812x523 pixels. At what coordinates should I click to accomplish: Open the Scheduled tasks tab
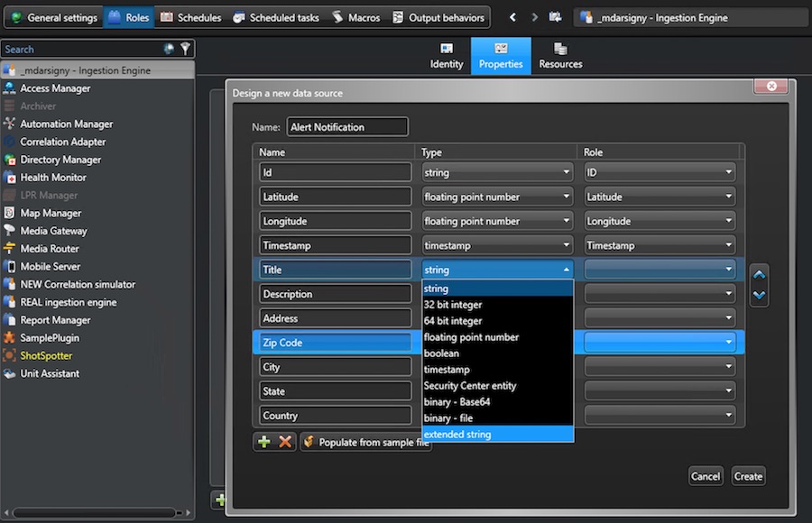[276, 17]
